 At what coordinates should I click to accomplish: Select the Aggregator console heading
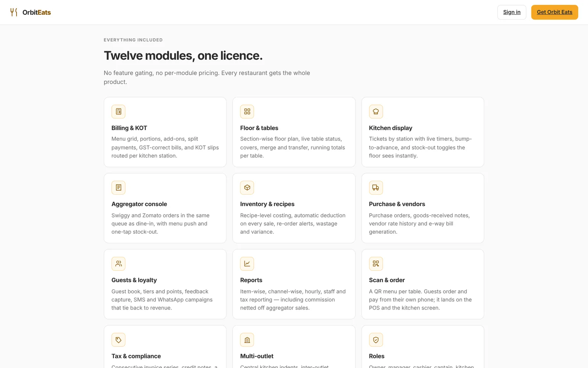pos(139,204)
